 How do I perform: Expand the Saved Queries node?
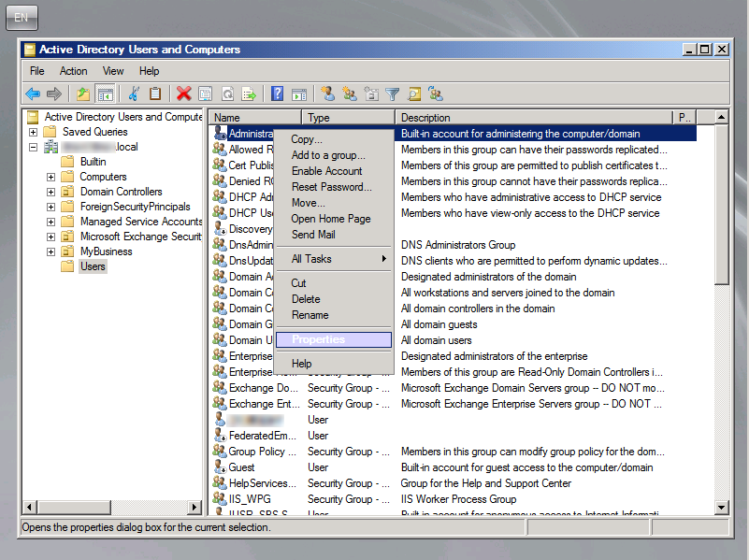tap(33, 132)
